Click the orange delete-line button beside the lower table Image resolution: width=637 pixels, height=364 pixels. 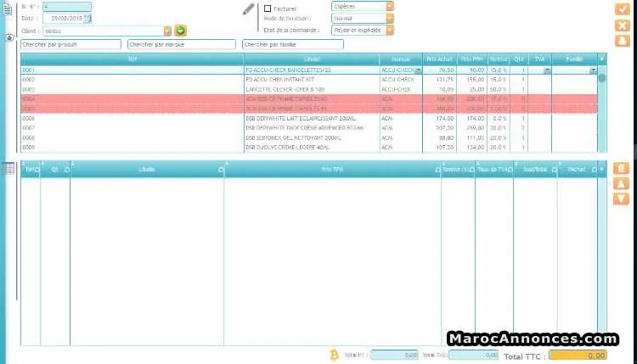(x=621, y=168)
